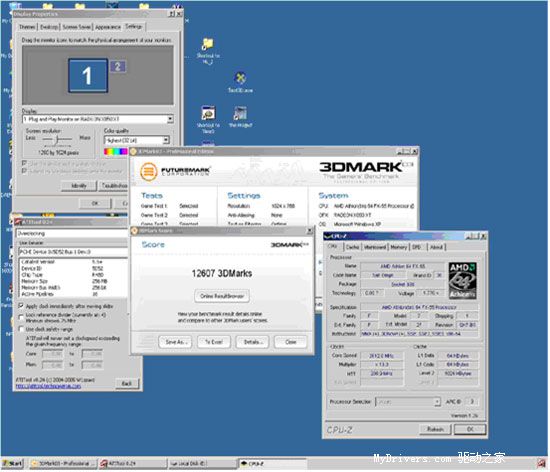Click the color quality spectrum bar

coord(116,151)
